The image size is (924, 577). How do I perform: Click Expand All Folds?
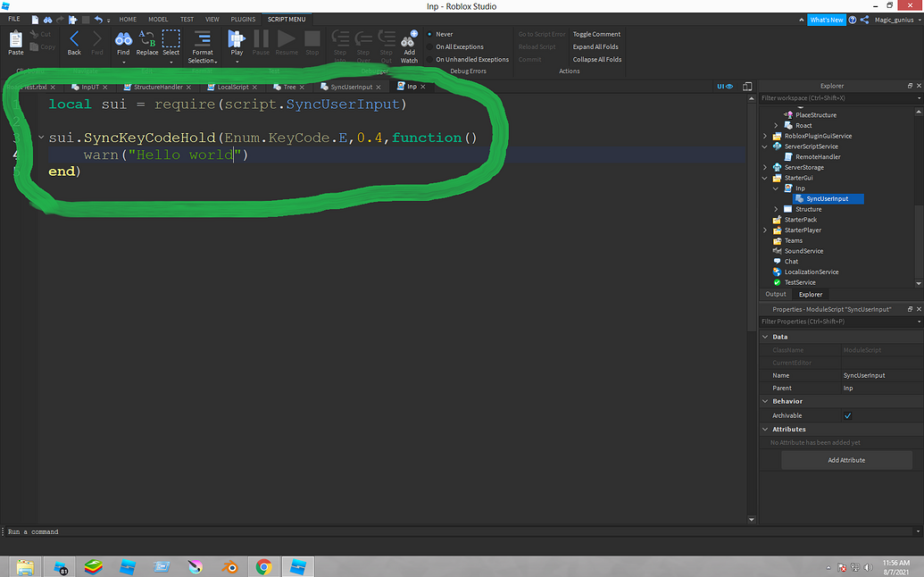coord(595,46)
